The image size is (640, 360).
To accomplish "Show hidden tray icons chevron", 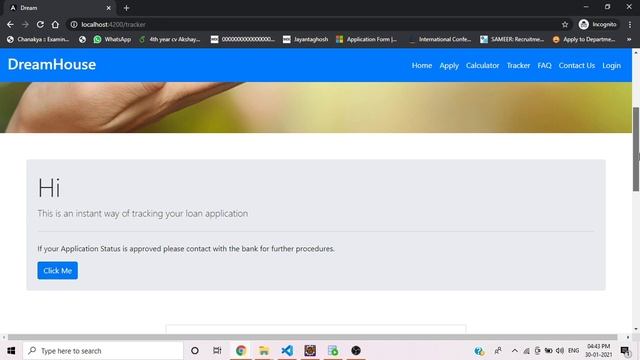I will tap(515, 351).
